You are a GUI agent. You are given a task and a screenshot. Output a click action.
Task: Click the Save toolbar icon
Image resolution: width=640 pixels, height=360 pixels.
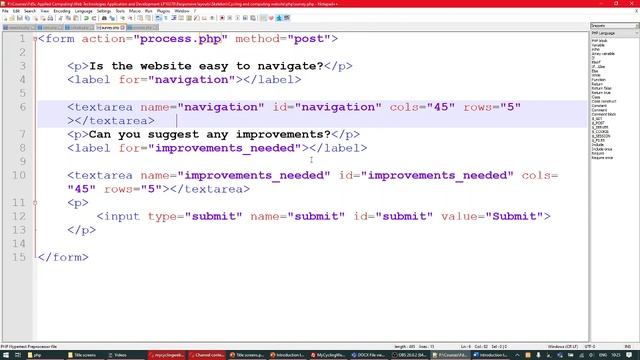pyautogui.click(x=20, y=18)
